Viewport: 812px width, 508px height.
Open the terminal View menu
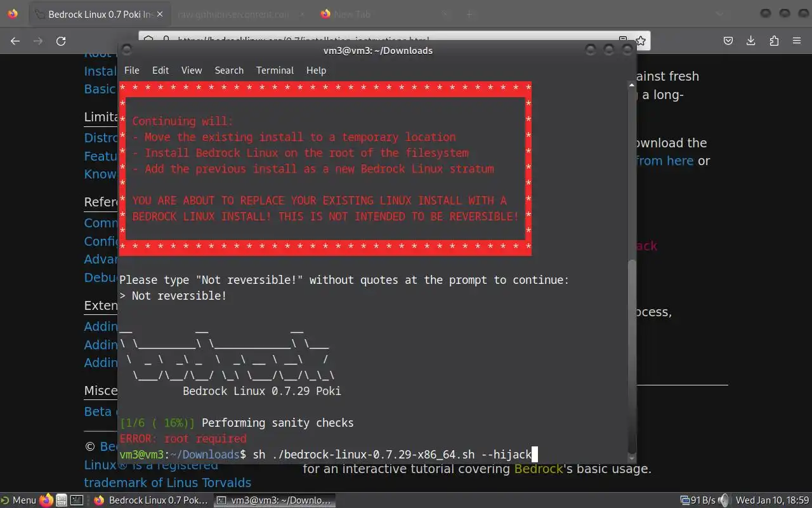tap(192, 70)
